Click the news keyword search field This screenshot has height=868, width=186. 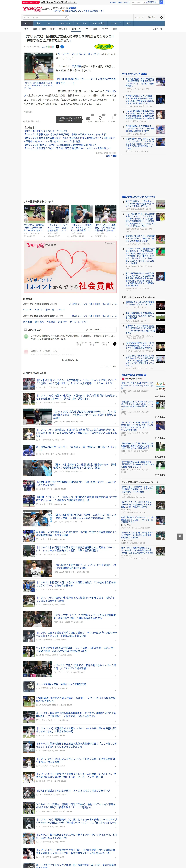coord(44,18)
